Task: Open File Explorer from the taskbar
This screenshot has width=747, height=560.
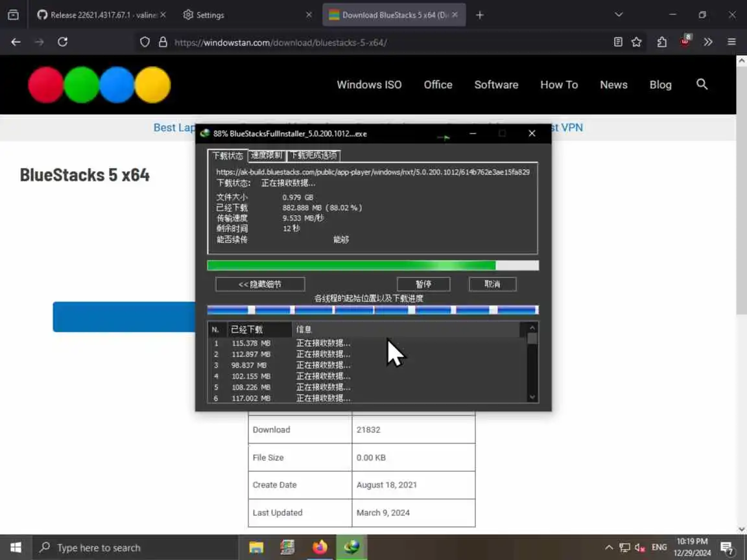Action: (256, 547)
